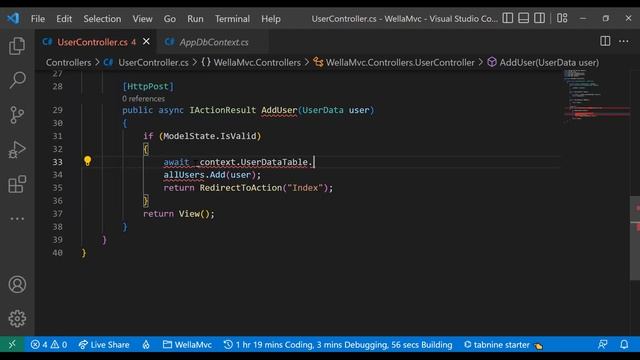Click the WellaMvc project folder status item

[x=187, y=345]
